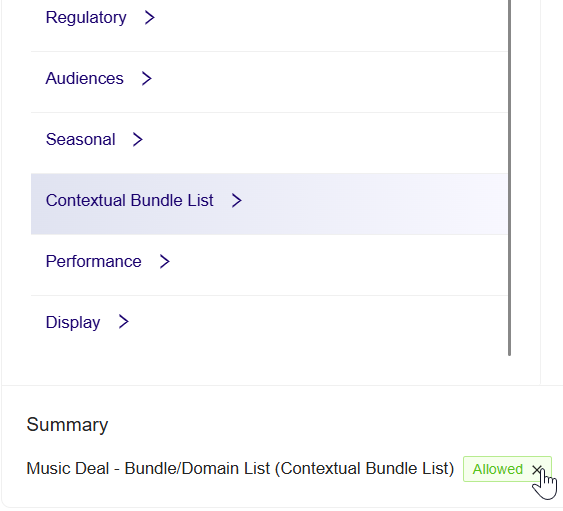Click empty space in highlighted Contextual Bundle row
Image resolution: width=563 pixels, height=511 pixels.
pyautogui.click(x=373, y=204)
